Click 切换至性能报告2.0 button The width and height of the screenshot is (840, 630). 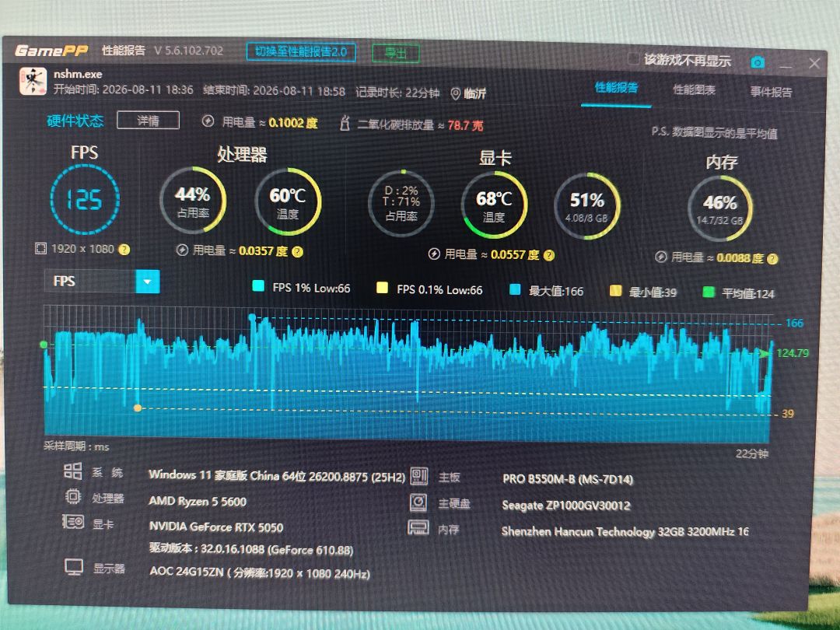coord(301,52)
